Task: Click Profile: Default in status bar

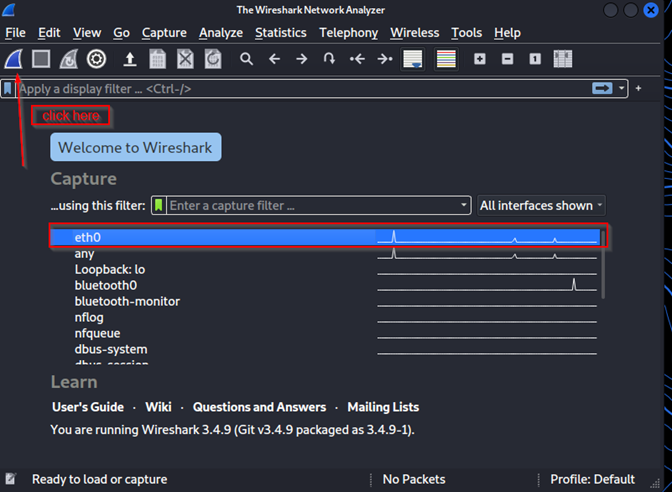Action: [x=592, y=479]
